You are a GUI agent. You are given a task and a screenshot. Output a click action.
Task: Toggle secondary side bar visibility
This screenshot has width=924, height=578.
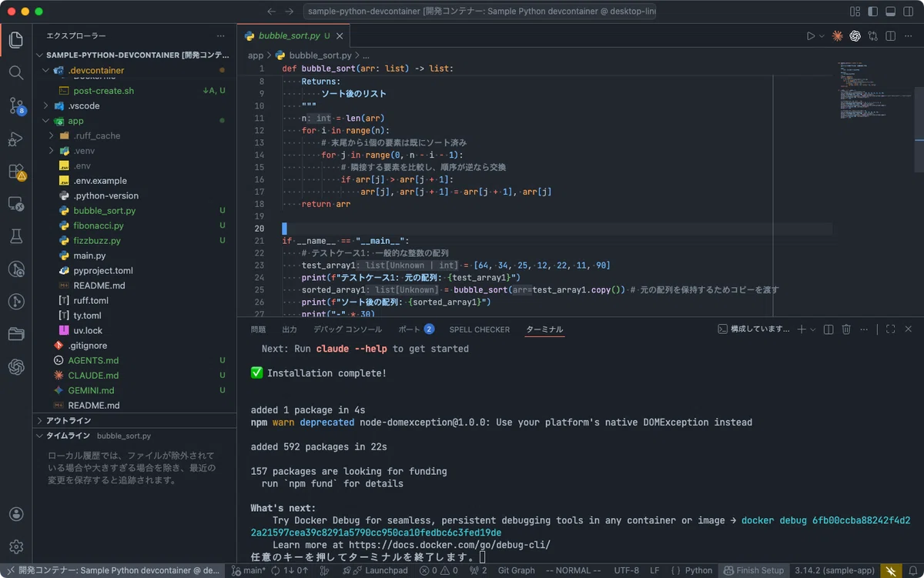click(x=908, y=12)
